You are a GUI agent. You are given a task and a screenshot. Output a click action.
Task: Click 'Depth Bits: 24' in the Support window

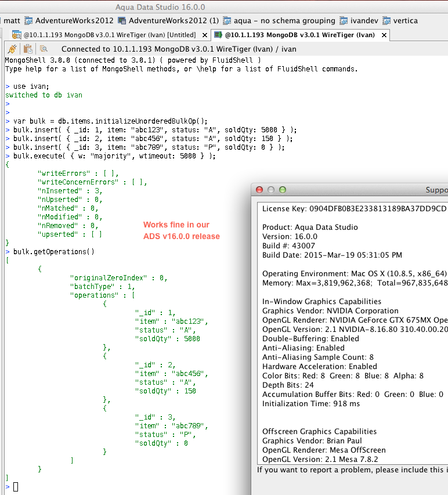[x=288, y=385]
